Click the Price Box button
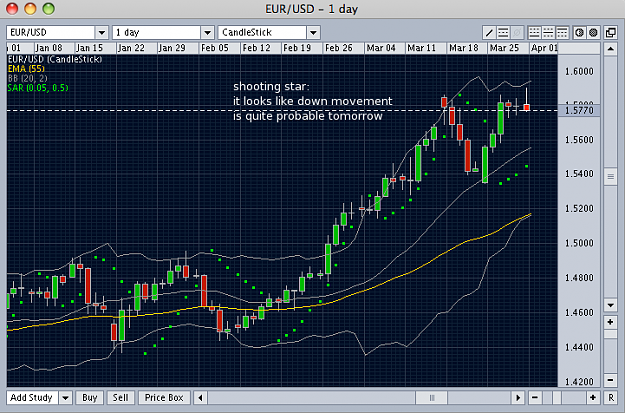 pos(164,397)
